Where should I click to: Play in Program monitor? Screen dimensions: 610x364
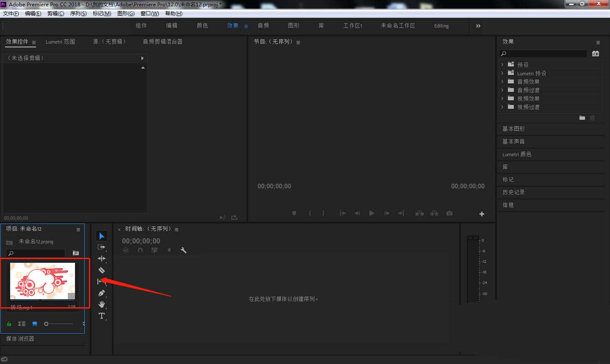click(372, 213)
